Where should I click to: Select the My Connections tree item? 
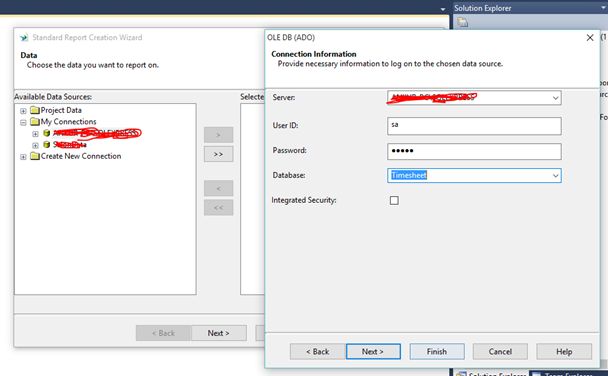coord(68,122)
